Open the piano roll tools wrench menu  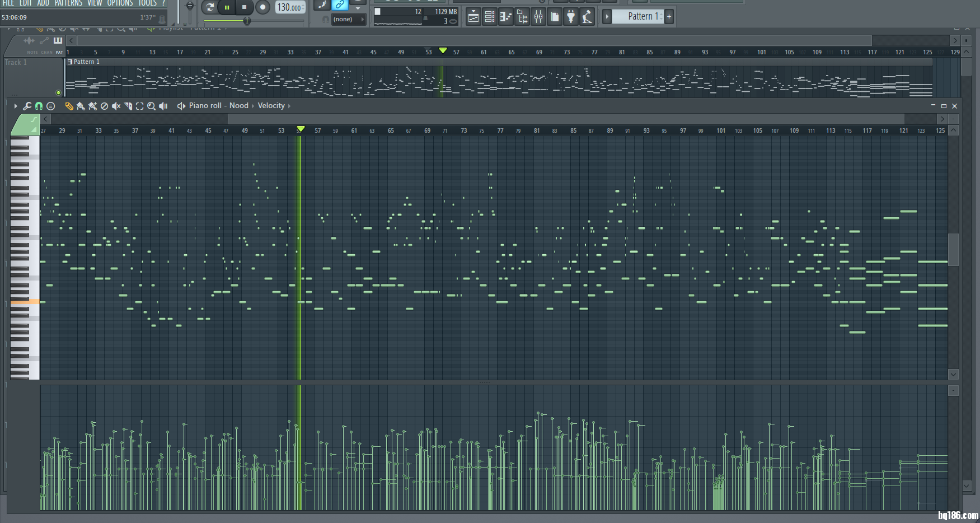click(27, 106)
